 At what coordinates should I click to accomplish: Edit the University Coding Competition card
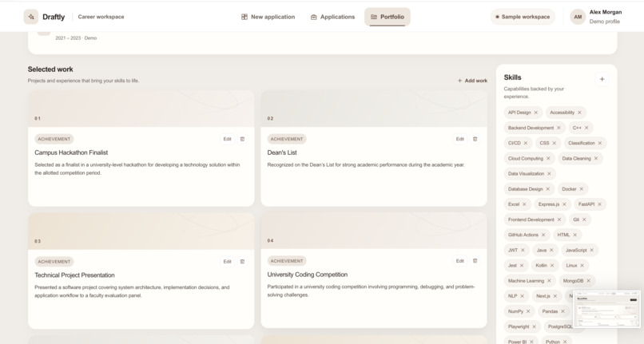point(460,261)
